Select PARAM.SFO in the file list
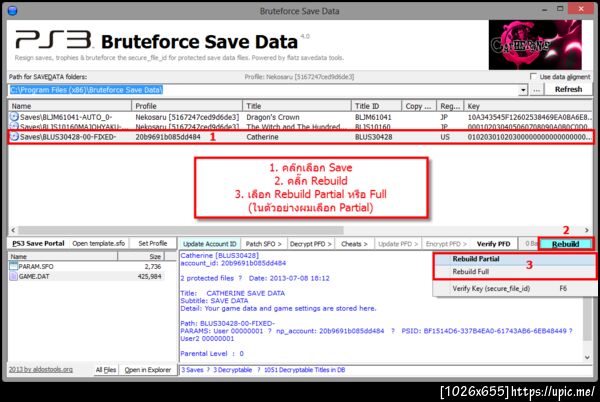This screenshot has width=600, height=402. coord(86,266)
